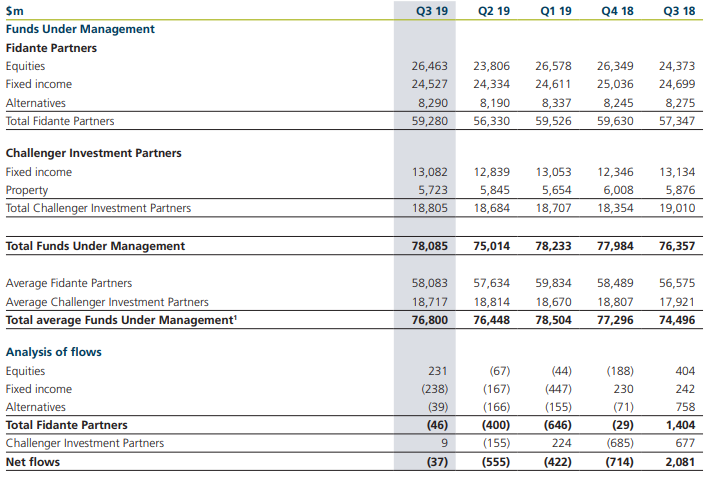The width and height of the screenshot is (716, 477).
Task: Click the Funds Under Management heading
Action: click(80, 29)
